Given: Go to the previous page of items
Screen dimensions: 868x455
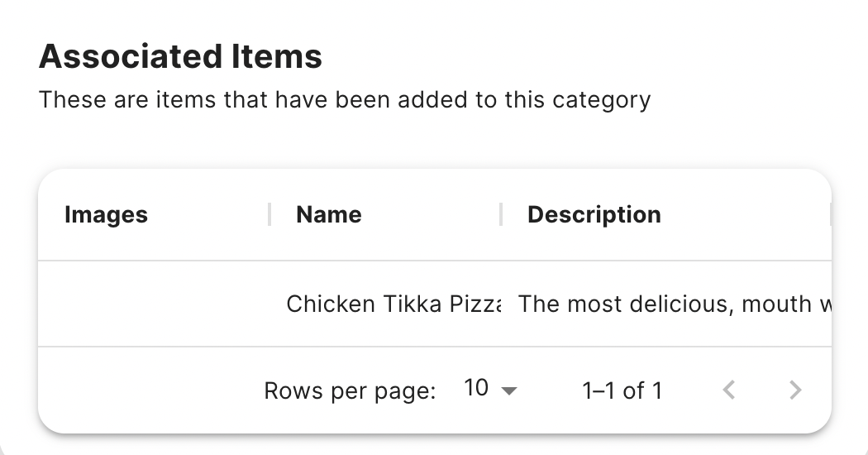Looking at the screenshot, I should coord(728,390).
